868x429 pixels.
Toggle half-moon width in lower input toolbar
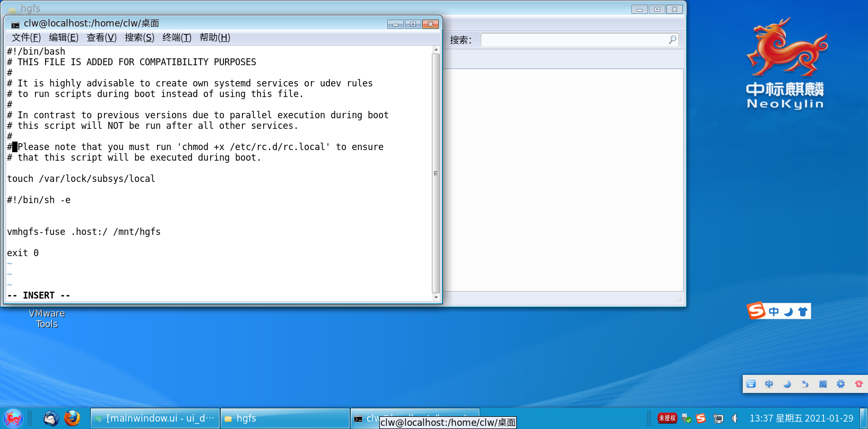[x=787, y=384]
